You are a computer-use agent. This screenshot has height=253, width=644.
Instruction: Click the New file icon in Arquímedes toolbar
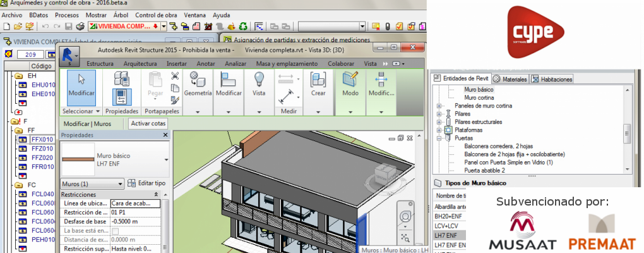6,27
